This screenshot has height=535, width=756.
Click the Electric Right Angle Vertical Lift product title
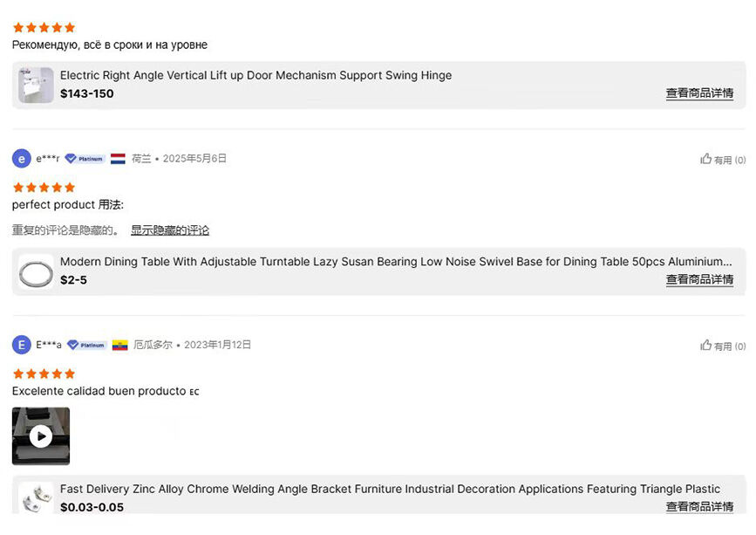pyautogui.click(x=255, y=75)
